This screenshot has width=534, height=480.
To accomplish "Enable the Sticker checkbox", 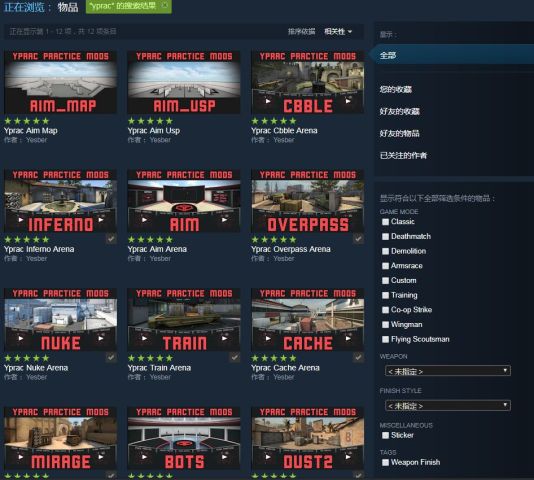I will coord(385,435).
